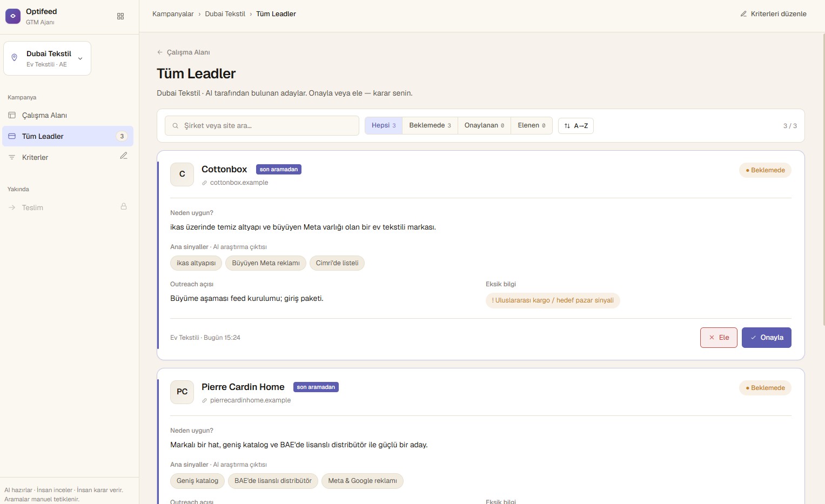Select Tüm Leadler sidebar item
This screenshot has height=504, width=825.
[x=68, y=136]
